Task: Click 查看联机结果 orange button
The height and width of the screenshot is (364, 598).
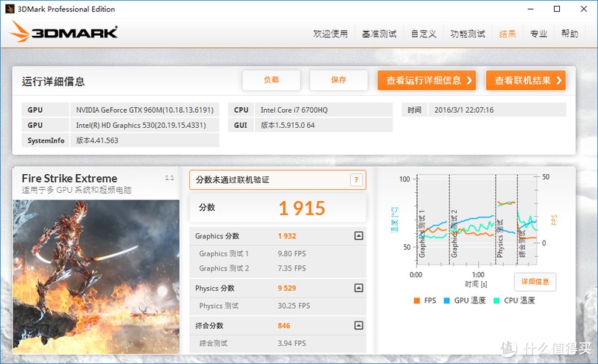Action: coord(525,81)
